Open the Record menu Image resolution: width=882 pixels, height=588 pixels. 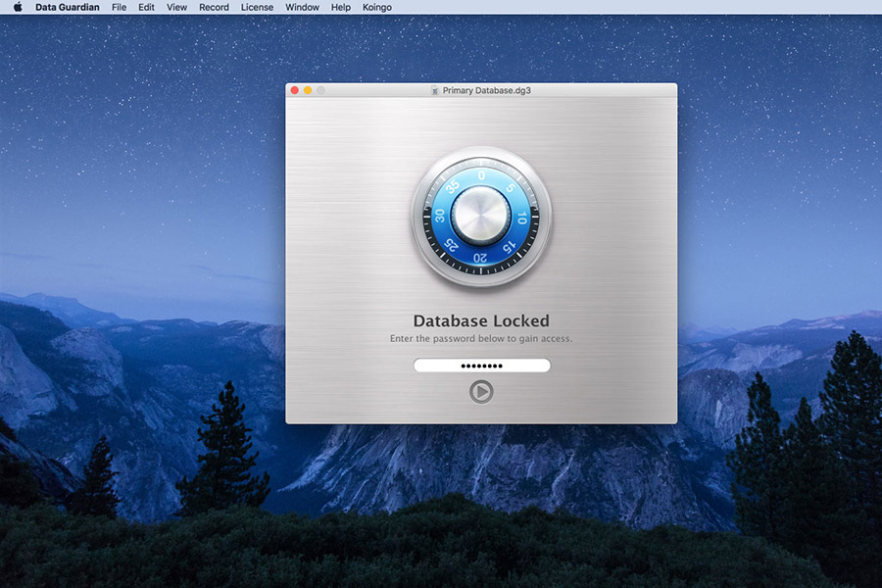pos(213,7)
